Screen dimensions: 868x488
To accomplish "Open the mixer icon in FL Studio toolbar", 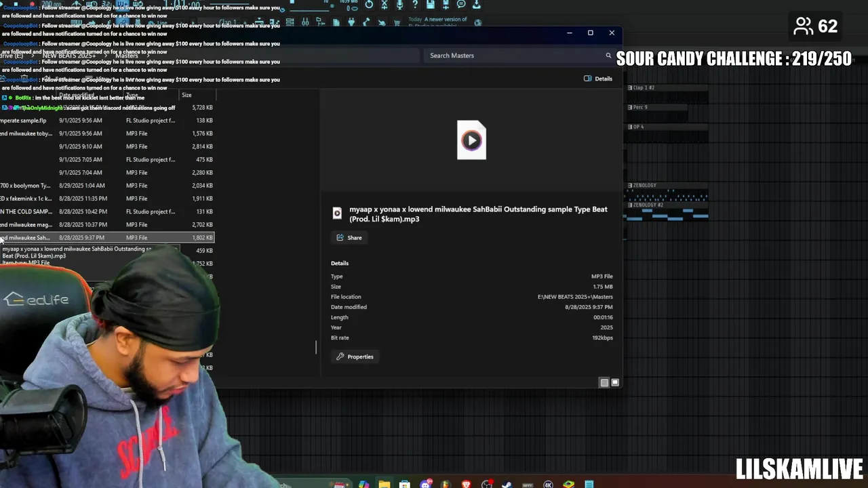I will pyautogui.click(x=305, y=22).
